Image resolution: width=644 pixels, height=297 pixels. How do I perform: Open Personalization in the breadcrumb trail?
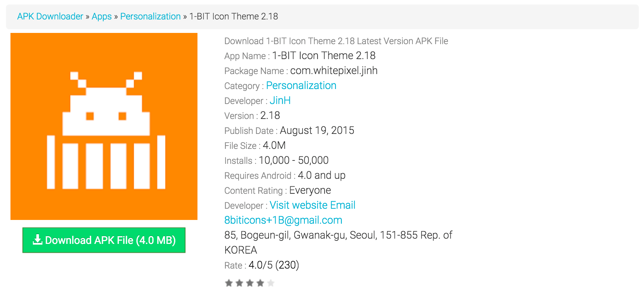pyautogui.click(x=150, y=16)
